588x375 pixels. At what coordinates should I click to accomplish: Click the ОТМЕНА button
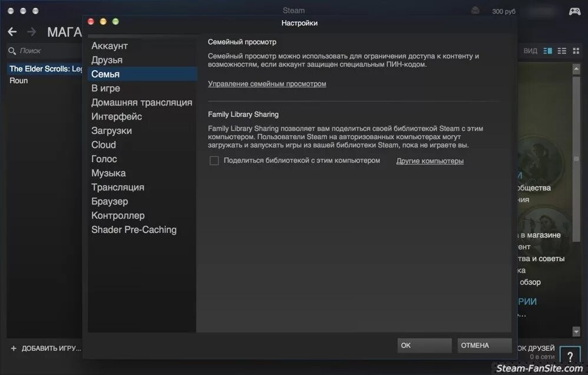click(484, 346)
